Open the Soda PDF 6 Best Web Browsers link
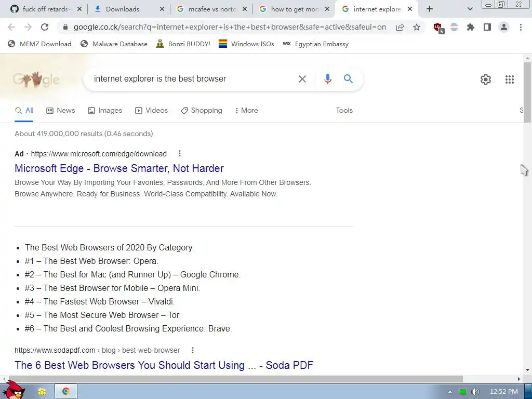532x399 pixels. click(x=164, y=365)
